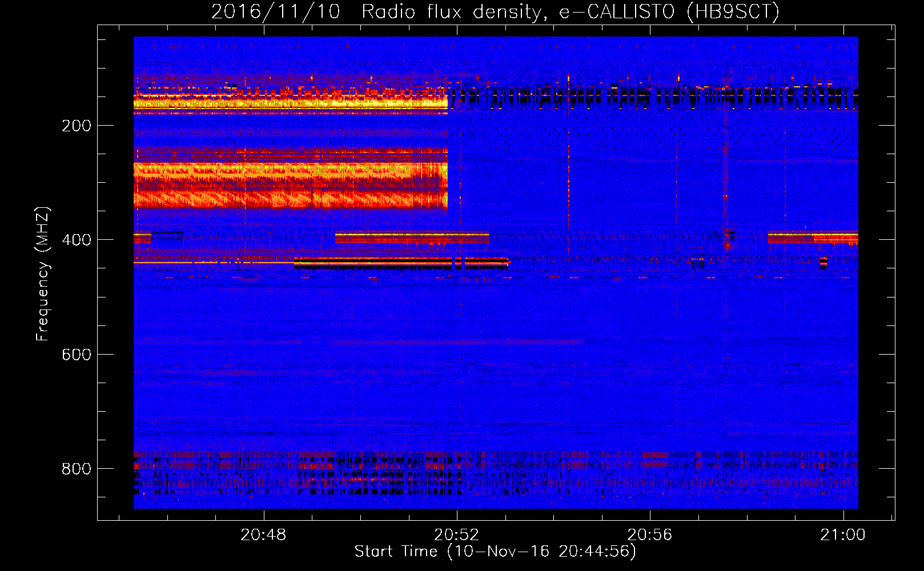The width and height of the screenshot is (924, 571).
Task: Click the 20:52 time tick label
Action: point(456,535)
